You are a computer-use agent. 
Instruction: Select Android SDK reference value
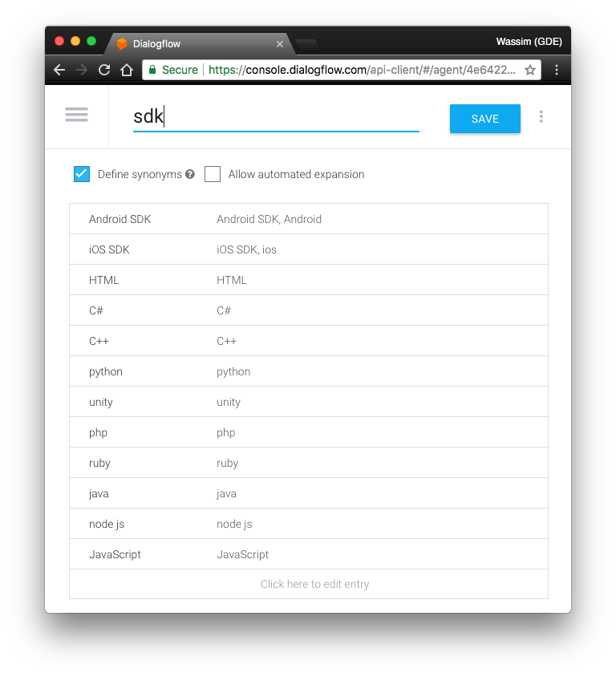(120, 219)
